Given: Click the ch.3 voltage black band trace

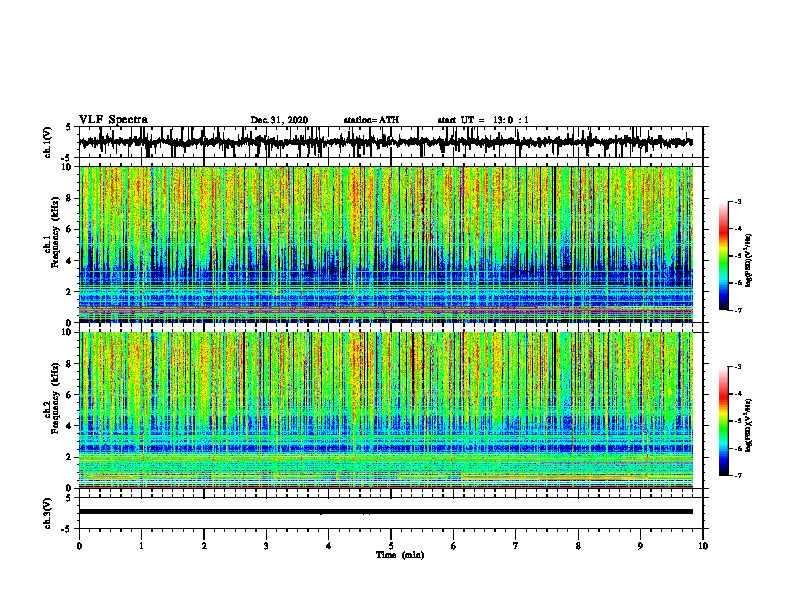Looking at the screenshot, I should (x=386, y=512).
